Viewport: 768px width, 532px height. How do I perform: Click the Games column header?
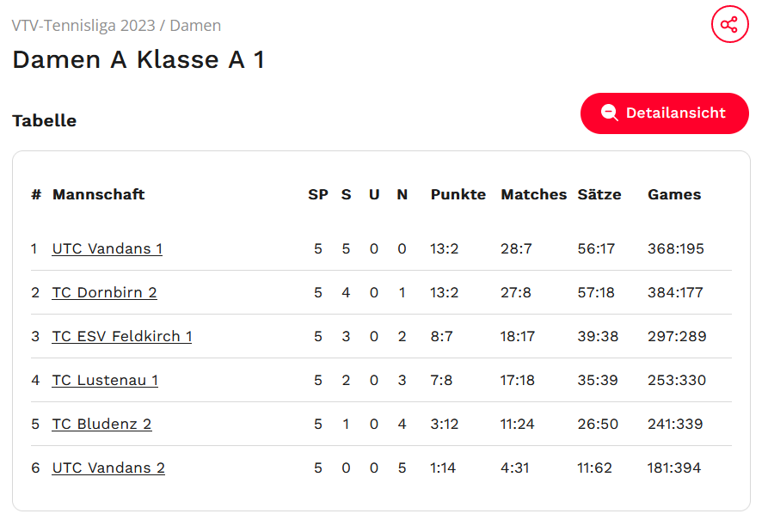[x=673, y=194]
